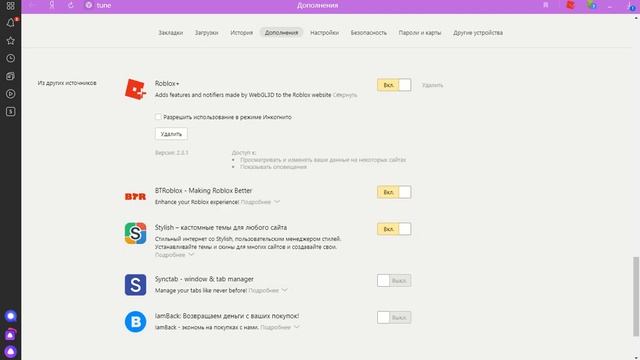Click the Roblox+ extension title
Screen dimensions: 640x360
167,83
